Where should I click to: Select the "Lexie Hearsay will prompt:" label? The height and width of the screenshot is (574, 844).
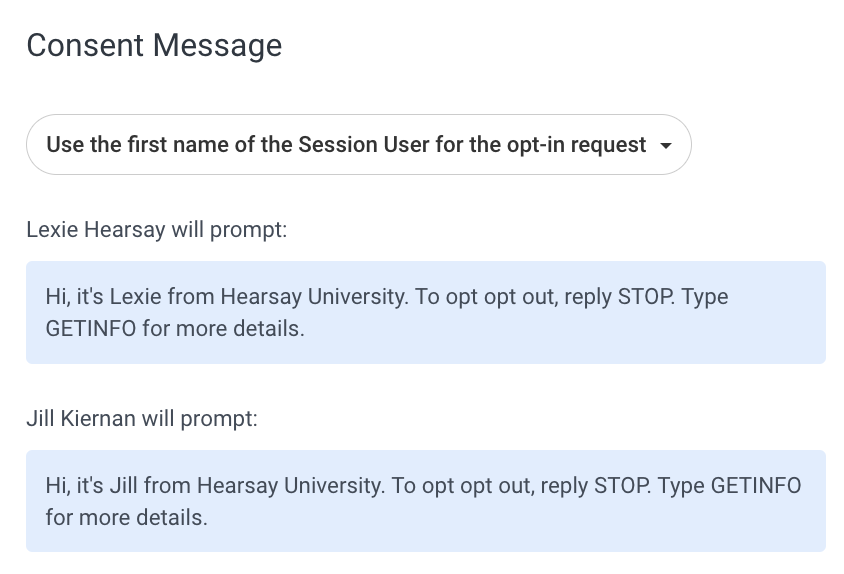(156, 230)
